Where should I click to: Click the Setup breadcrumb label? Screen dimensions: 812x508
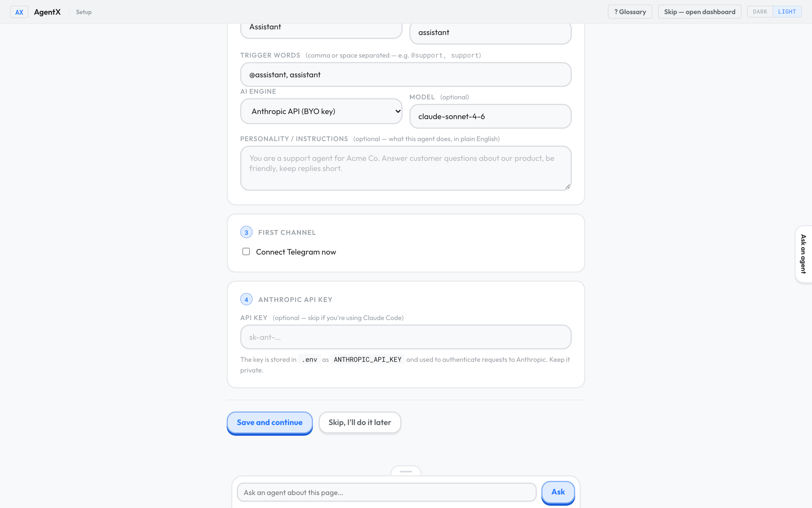click(x=83, y=12)
